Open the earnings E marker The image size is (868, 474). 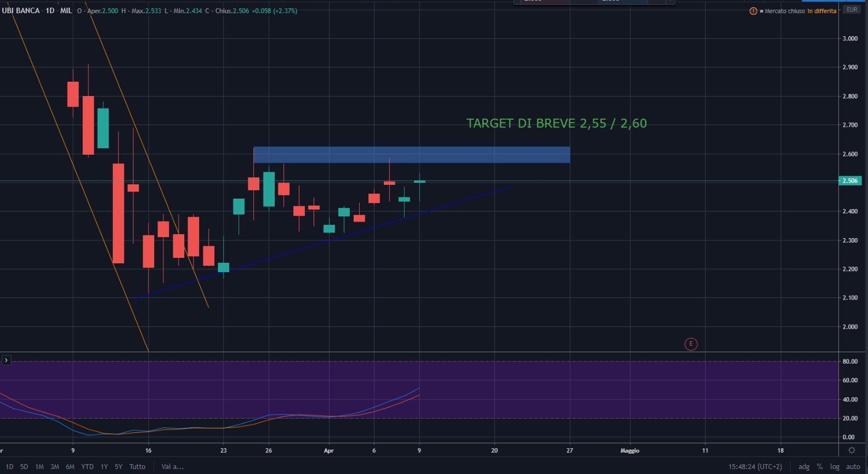click(691, 344)
